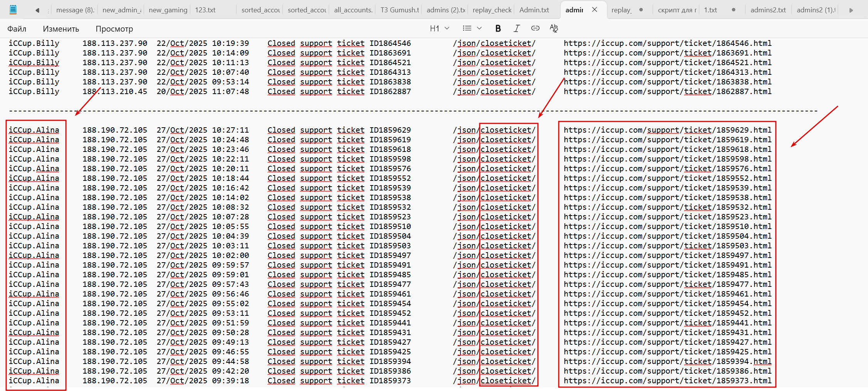868x391 pixels.
Task: Open the Файл menu
Action: [17, 29]
